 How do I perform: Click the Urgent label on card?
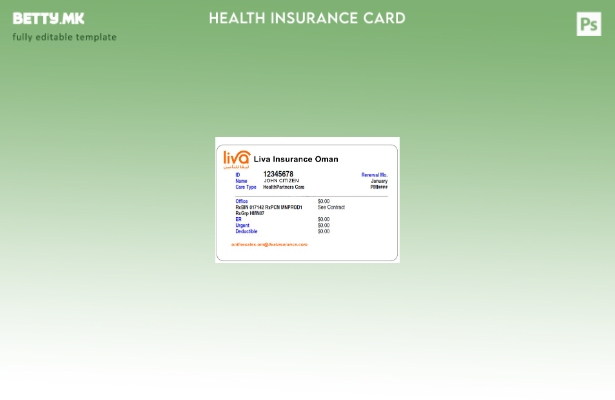(242, 225)
